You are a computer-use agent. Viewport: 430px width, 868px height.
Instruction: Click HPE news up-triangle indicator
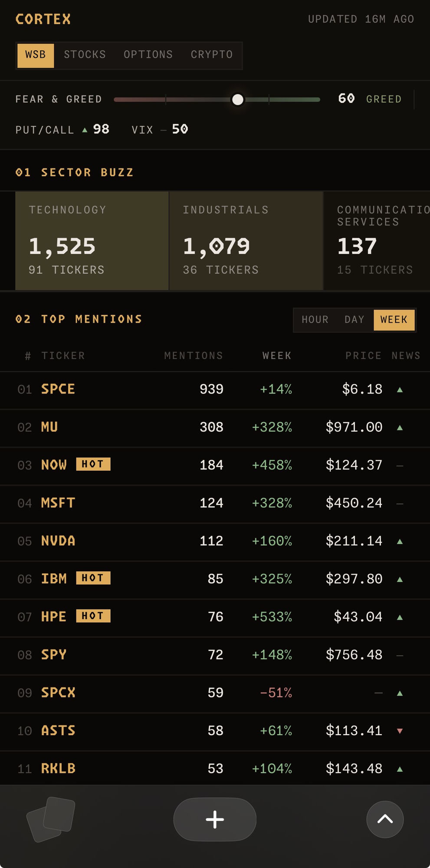point(400,617)
